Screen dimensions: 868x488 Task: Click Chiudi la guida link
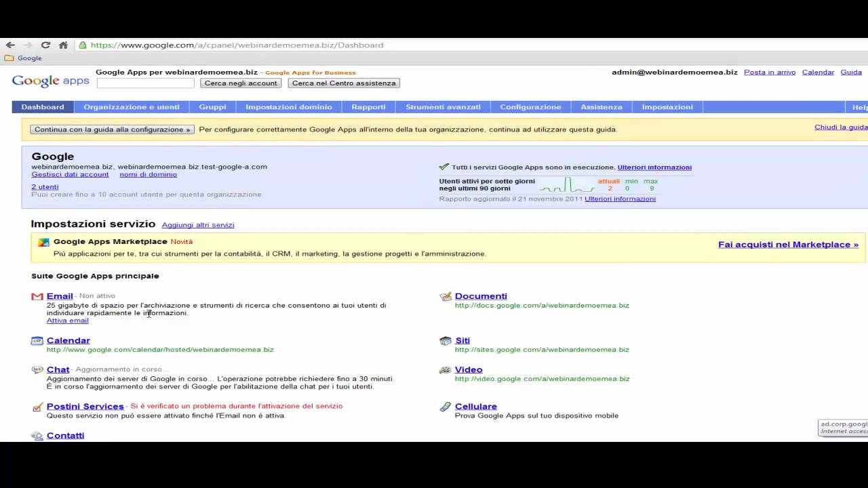pyautogui.click(x=841, y=127)
